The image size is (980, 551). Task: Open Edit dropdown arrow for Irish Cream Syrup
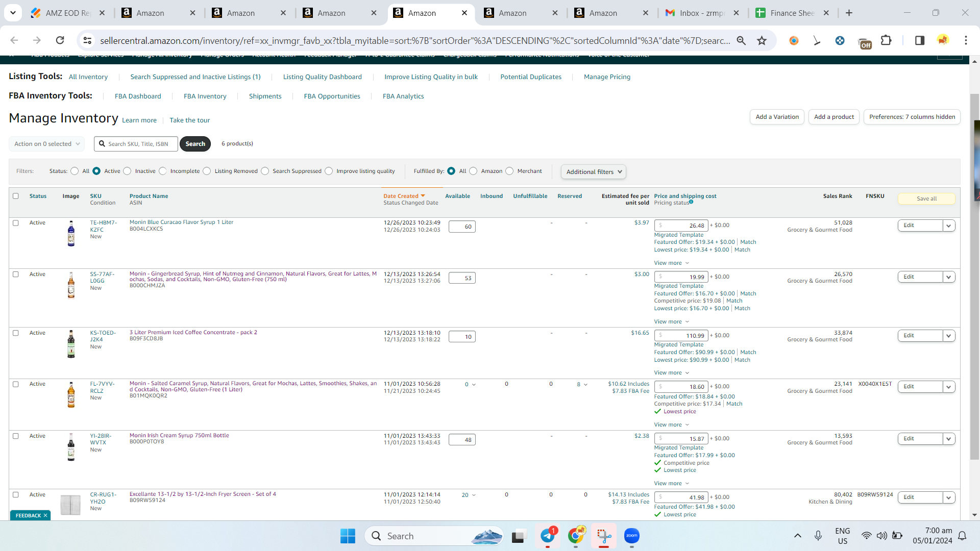(949, 439)
